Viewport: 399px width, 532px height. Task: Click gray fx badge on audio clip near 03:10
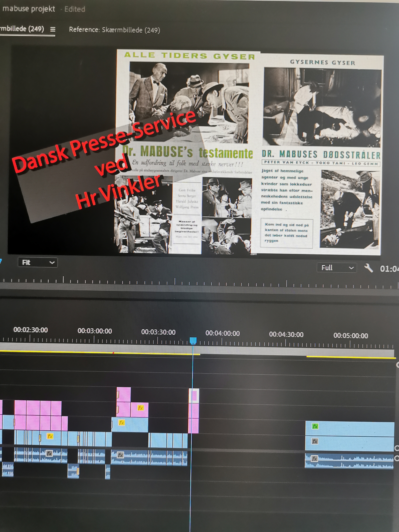[x=120, y=455]
